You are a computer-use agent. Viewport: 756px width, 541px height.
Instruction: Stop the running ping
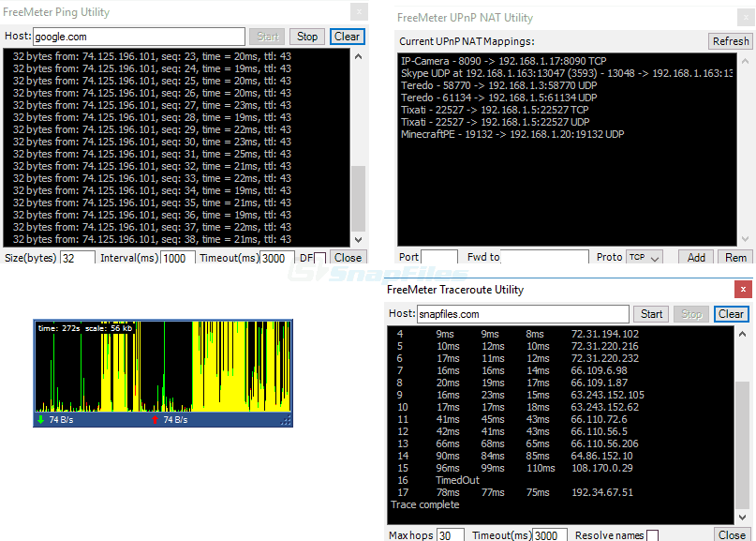(306, 37)
